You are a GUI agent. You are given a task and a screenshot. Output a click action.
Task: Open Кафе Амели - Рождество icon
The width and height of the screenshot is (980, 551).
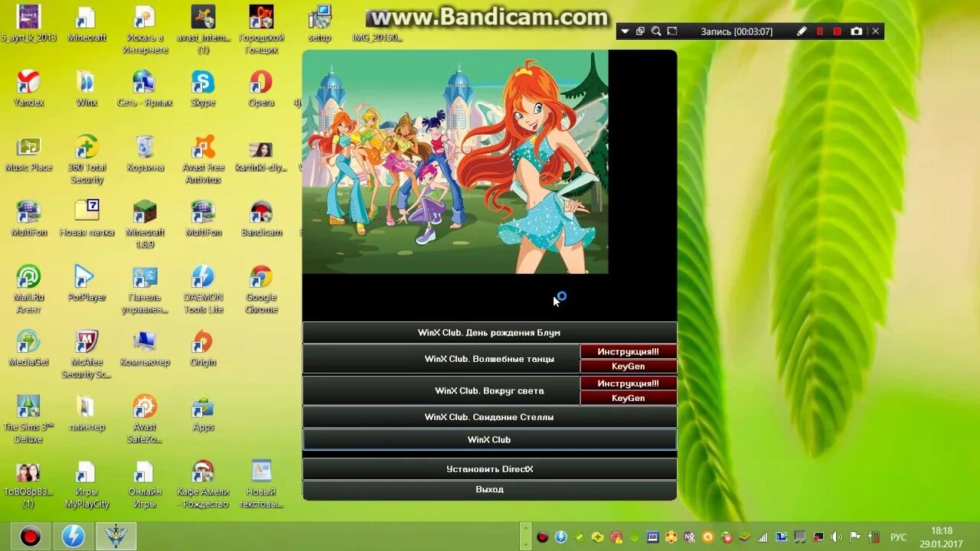[x=203, y=483]
